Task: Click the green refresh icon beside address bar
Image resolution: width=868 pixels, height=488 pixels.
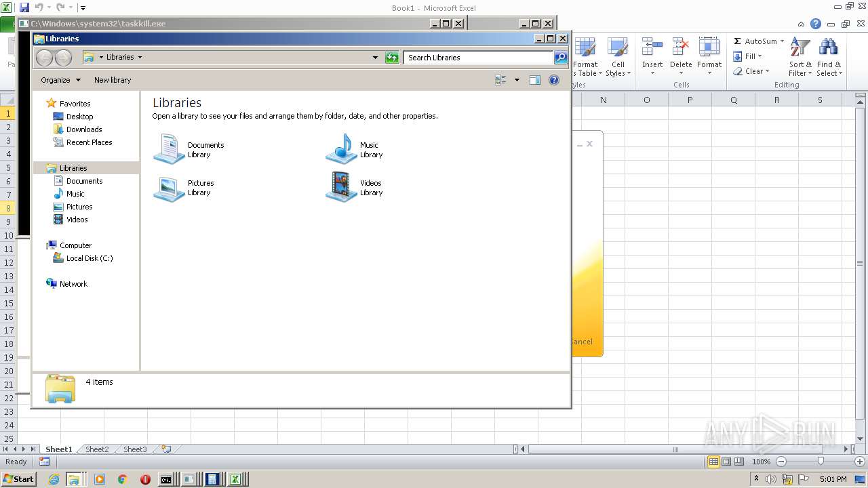Action: [392, 58]
